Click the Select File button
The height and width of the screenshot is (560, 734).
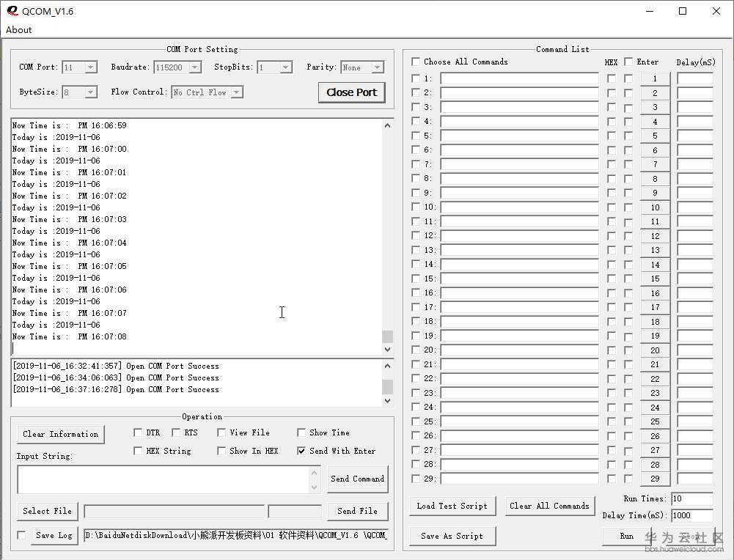tap(47, 512)
